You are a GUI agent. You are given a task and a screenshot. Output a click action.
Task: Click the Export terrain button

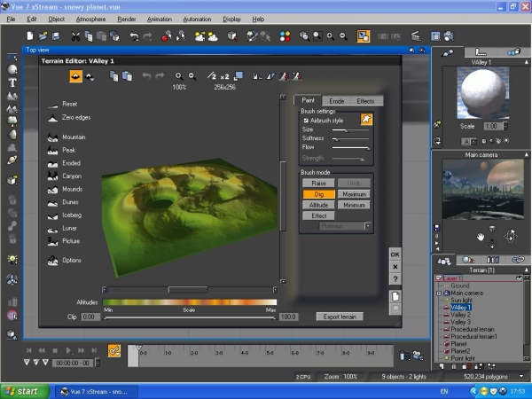[x=340, y=317]
